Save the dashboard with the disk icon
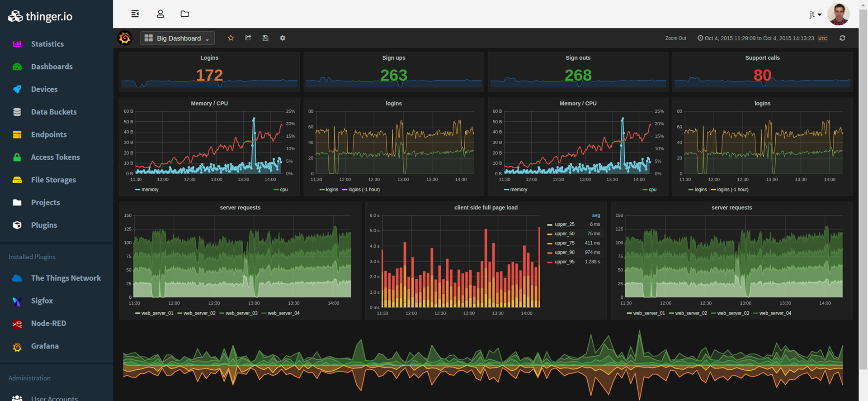This screenshot has height=401, width=868. [x=265, y=38]
